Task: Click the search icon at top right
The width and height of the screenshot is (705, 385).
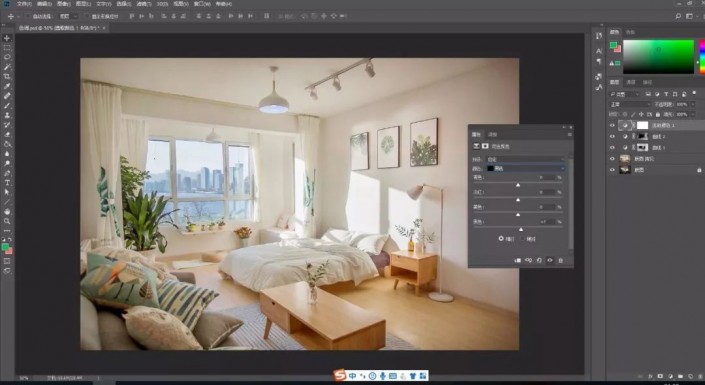Action: (x=678, y=16)
